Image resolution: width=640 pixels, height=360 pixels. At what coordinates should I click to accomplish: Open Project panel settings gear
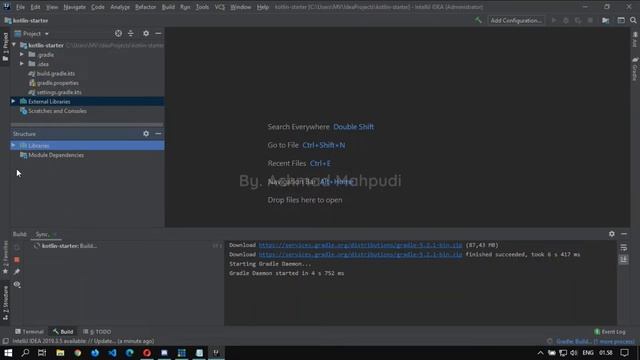146,33
